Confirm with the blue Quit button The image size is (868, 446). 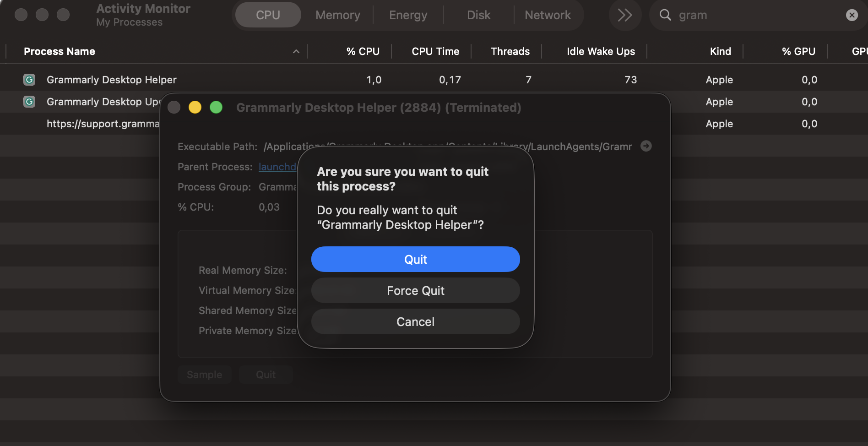pyautogui.click(x=416, y=259)
